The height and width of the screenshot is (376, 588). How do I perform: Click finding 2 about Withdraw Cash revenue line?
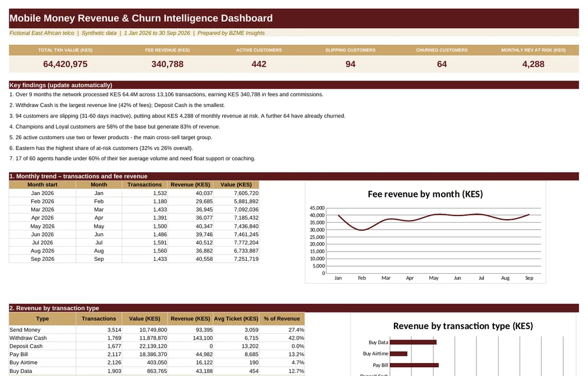point(117,105)
